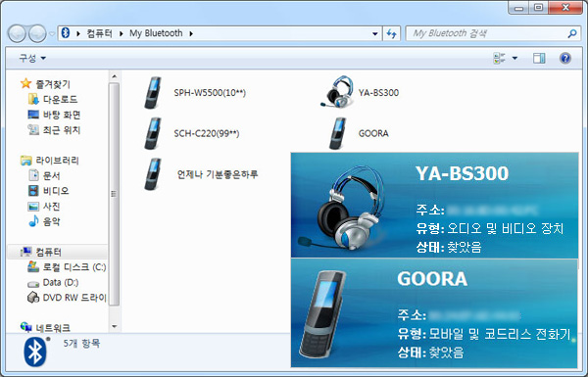Minimize the My Bluetooth window
The width and height of the screenshot is (588, 377).
point(518,8)
